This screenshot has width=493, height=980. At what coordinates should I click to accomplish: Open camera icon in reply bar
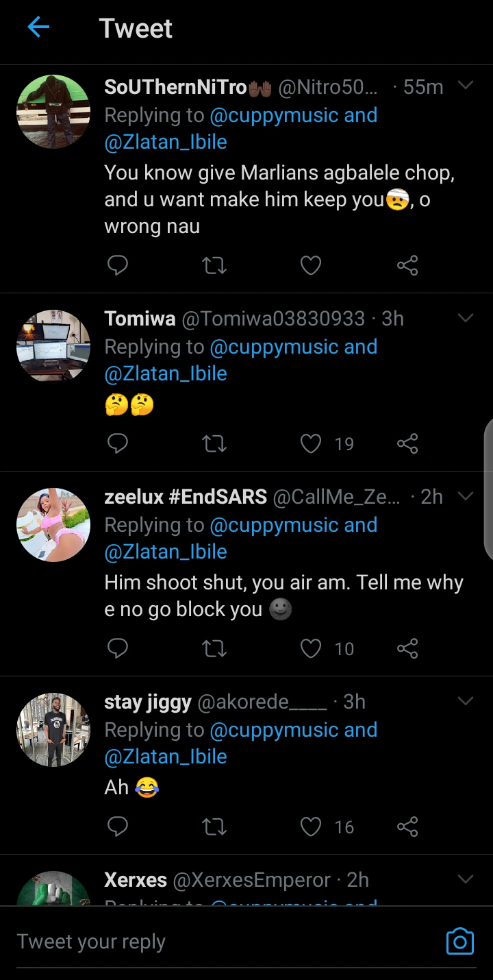[459, 941]
